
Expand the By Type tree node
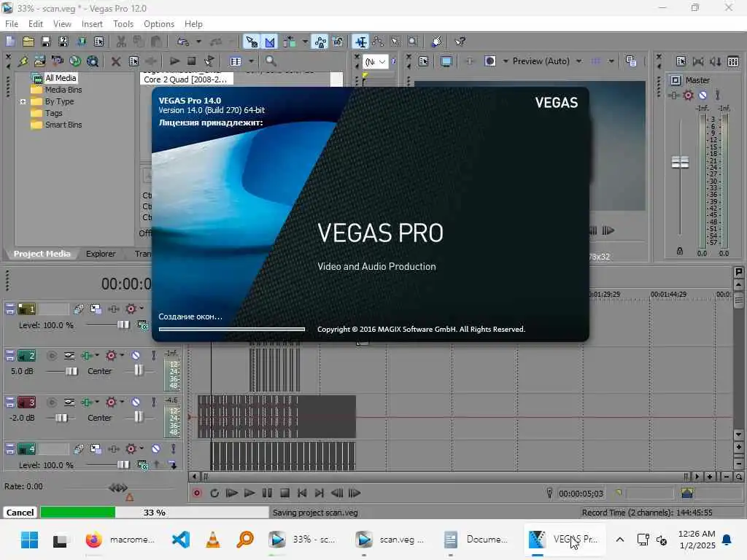pyautogui.click(x=23, y=101)
